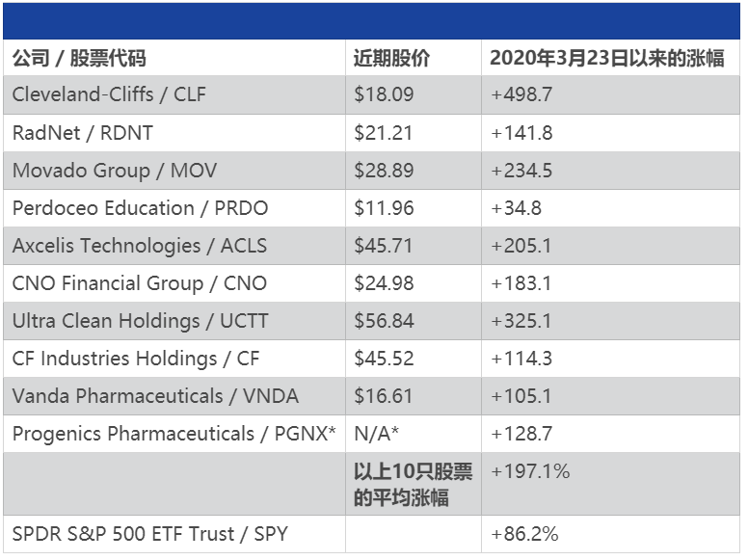The width and height of the screenshot is (748, 560).
Task: Click Vanda Pharmaceuticals / VNDA cell
Action: click(155, 396)
